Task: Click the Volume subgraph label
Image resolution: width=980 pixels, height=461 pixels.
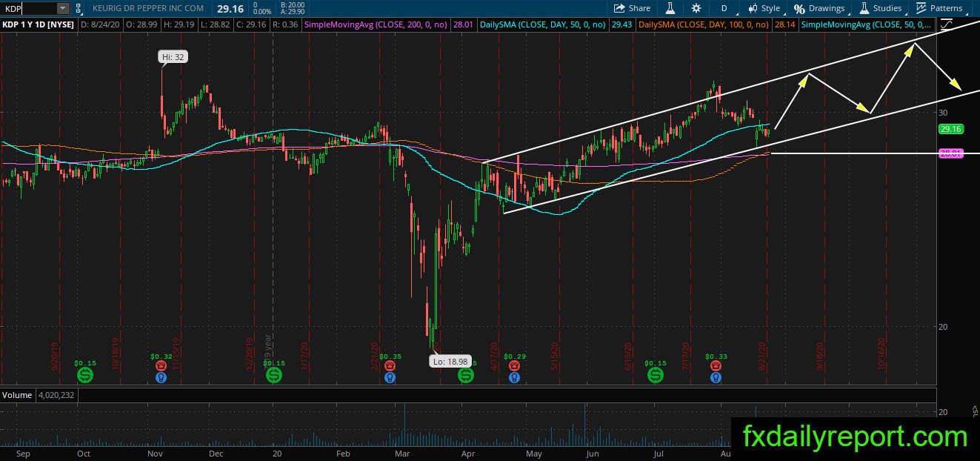Action: pyautogui.click(x=17, y=395)
